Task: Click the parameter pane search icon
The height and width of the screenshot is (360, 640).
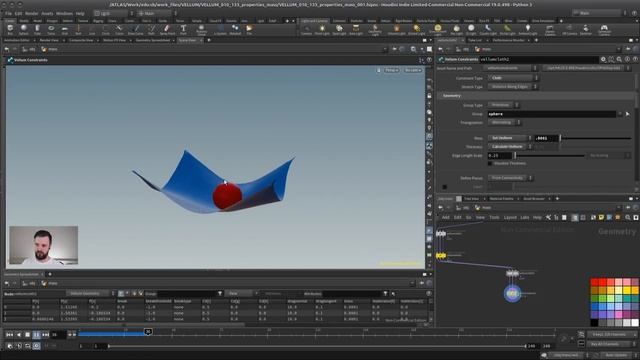Action: point(619,60)
